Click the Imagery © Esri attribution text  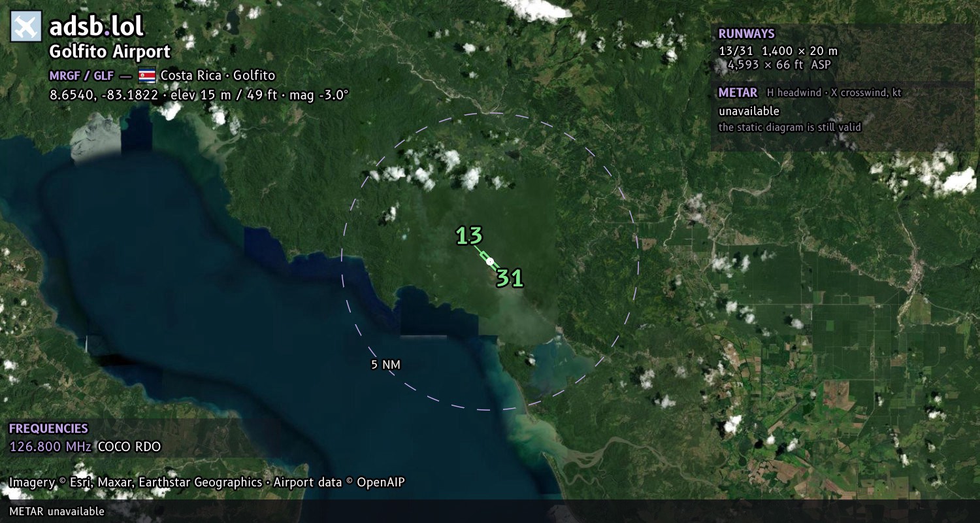(206, 482)
